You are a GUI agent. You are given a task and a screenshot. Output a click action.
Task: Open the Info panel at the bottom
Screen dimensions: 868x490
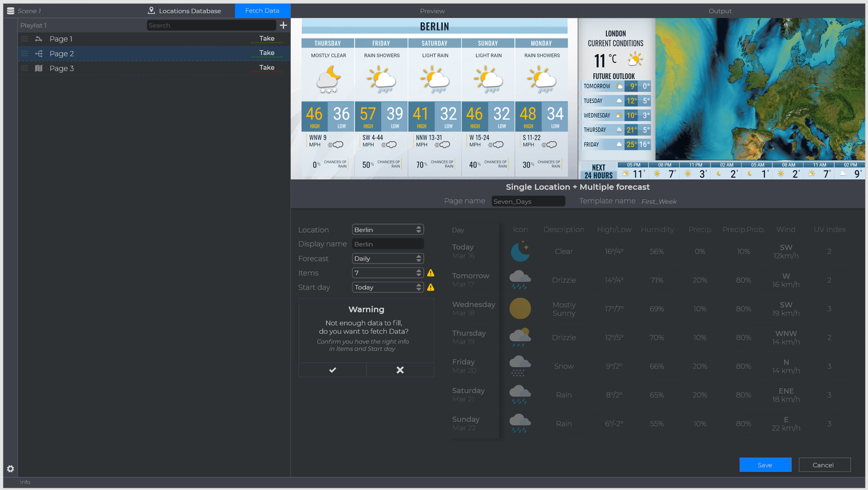coord(25,482)
